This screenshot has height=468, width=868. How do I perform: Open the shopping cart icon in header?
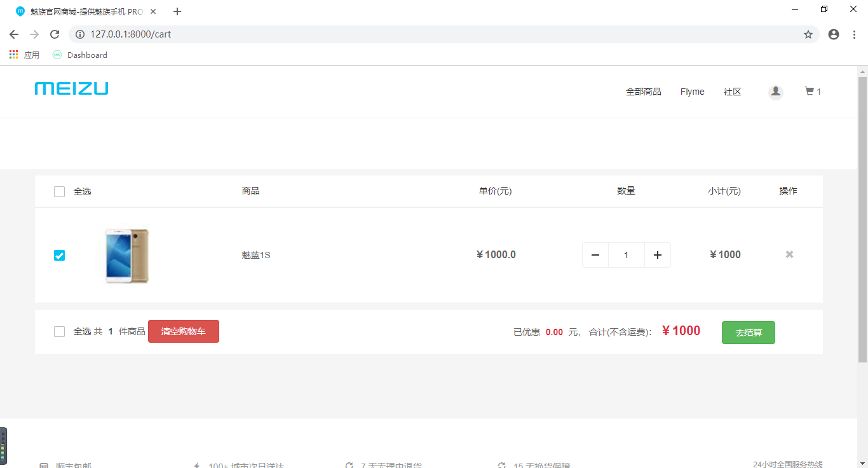(810, 92)
